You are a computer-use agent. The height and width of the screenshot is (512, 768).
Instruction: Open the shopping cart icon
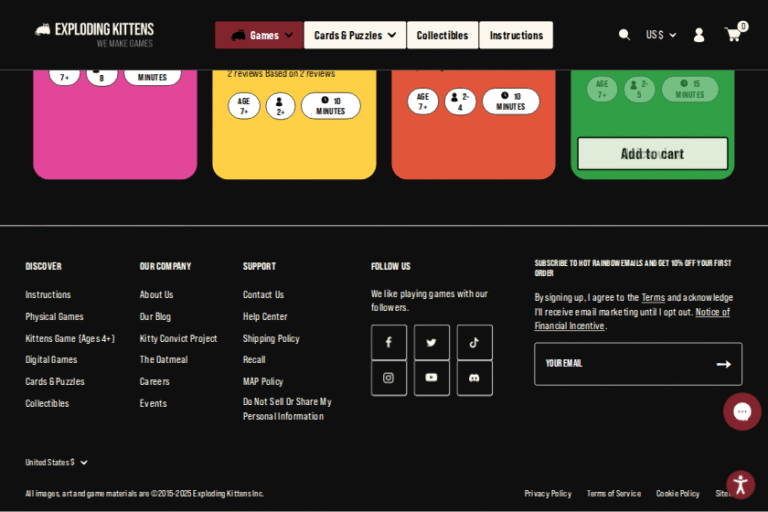coord(733,35)
